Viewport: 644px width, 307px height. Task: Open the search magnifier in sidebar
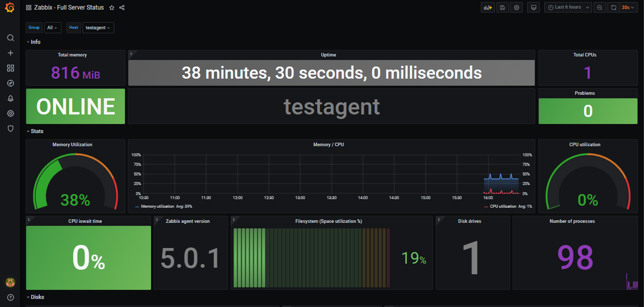(11, 38)
